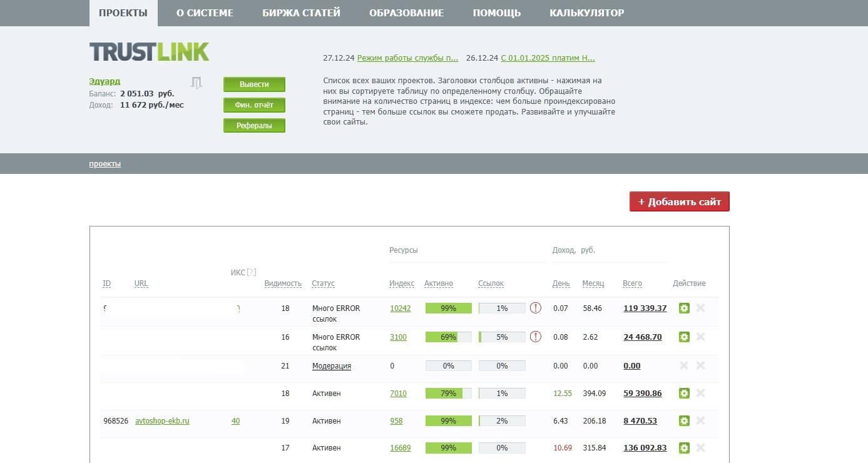868x463 pixels.
Task: Click the Вывести button
Action: point(254,84)
